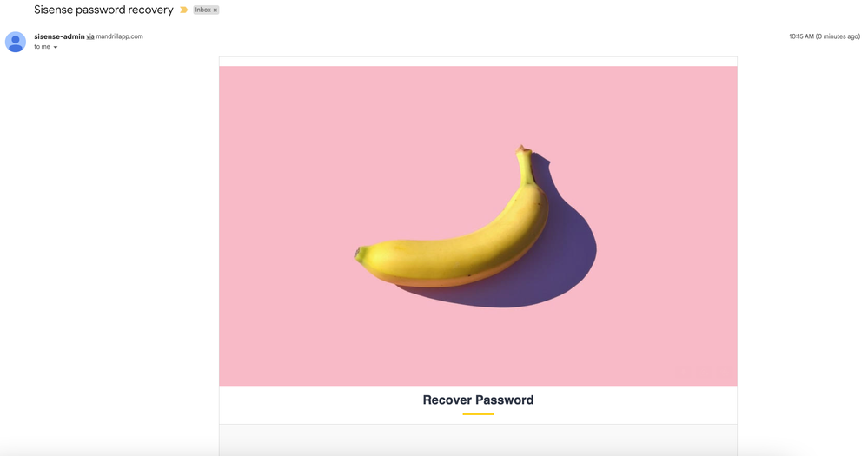Click the "to me" recipient text
Image resolution: width=868 pixels, height=456 pixels.
tap(42, 47)
